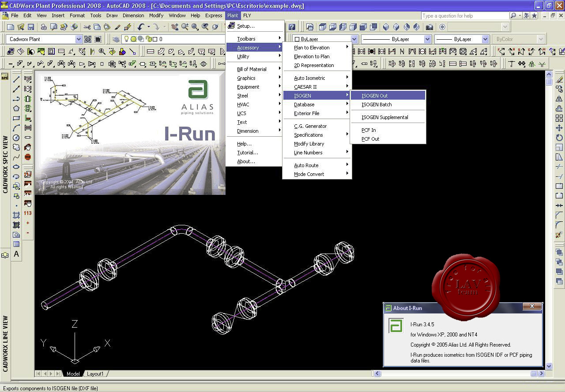Choose ISOGEN Batch menu entry

coord(388,105)
